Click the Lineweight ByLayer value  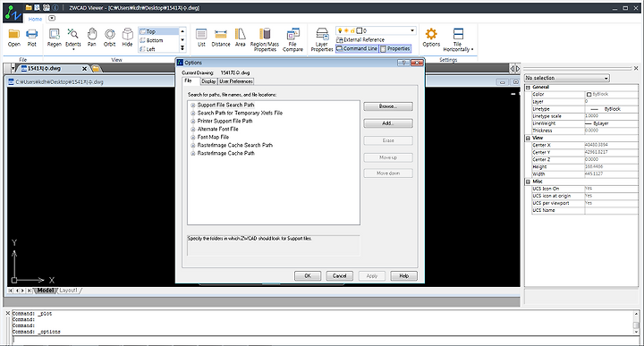(x=611, y=123)
